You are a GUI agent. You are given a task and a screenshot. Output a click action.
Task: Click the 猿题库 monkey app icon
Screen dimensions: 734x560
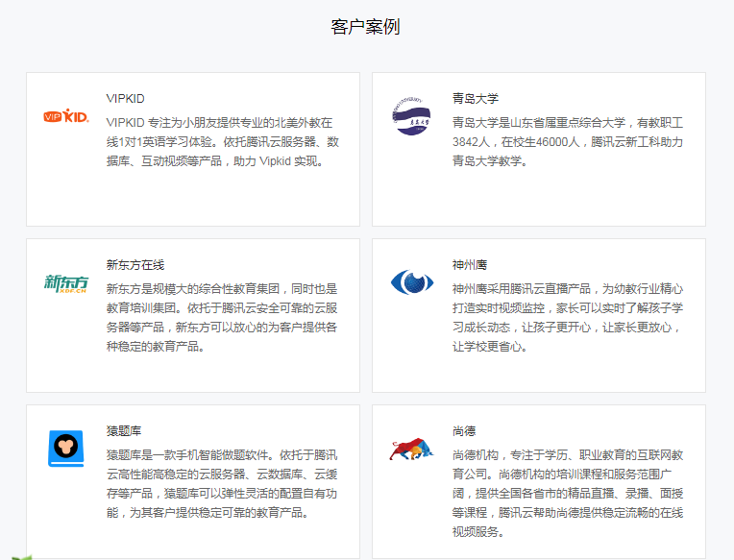point(66,449)
